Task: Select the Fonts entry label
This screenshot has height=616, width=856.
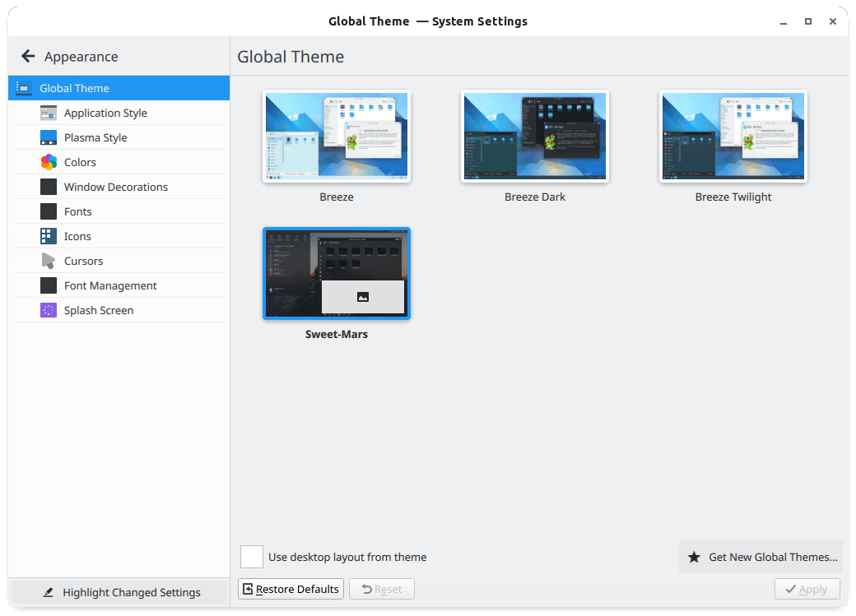Action: pos(77,211)
